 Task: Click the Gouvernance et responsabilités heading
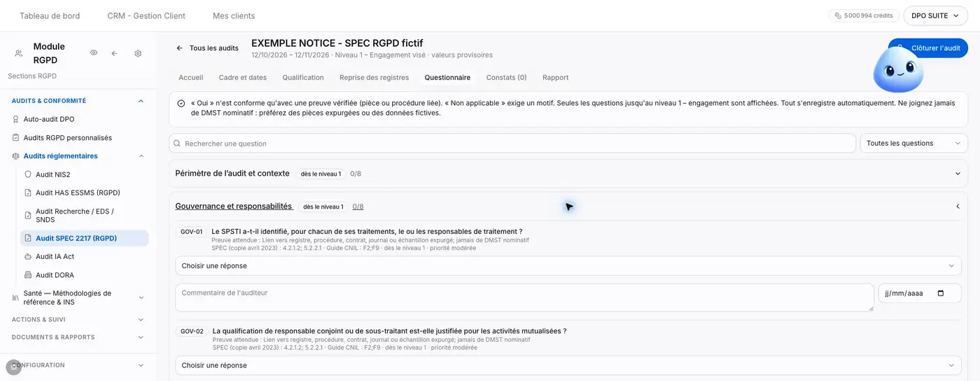click(x=234, y=207)
